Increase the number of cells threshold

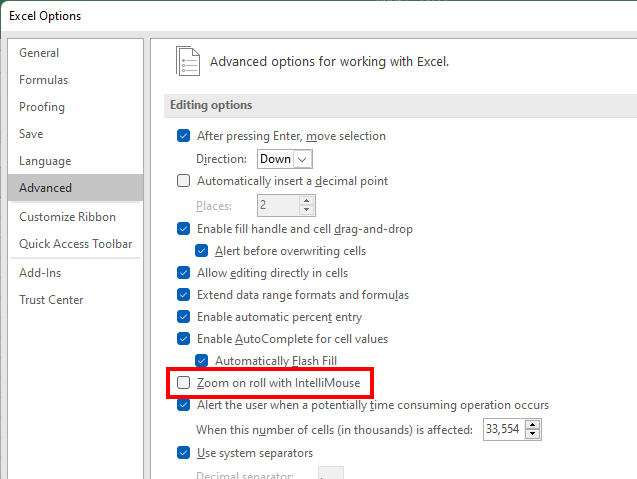point(533,425)
